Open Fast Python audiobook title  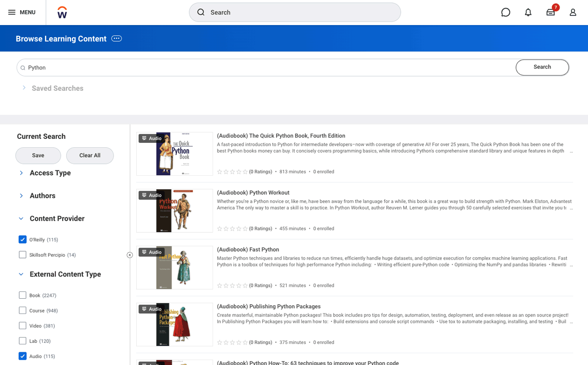(248, 250)
